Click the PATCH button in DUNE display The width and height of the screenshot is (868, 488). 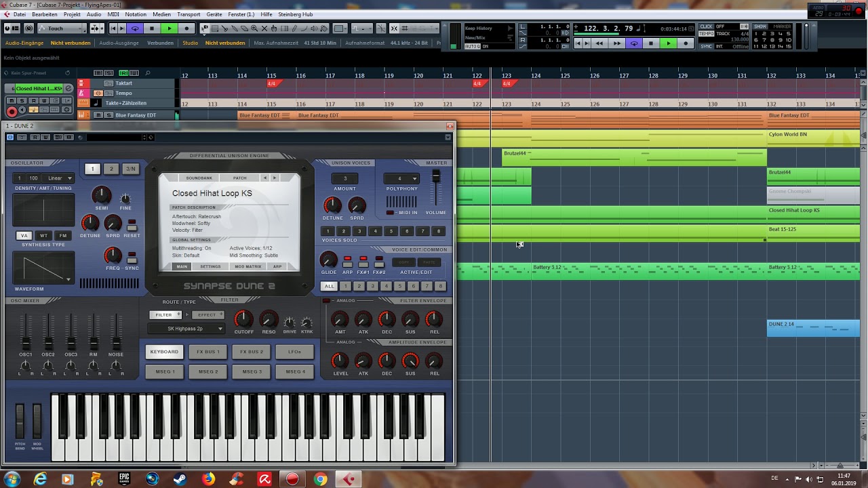coord(240,178)
